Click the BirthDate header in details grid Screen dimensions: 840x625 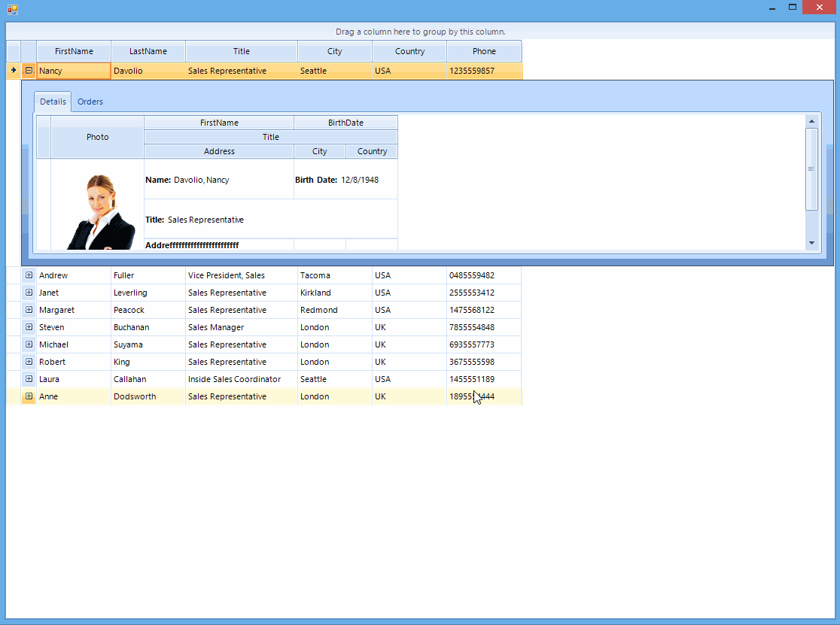click(x=346, y=123)
